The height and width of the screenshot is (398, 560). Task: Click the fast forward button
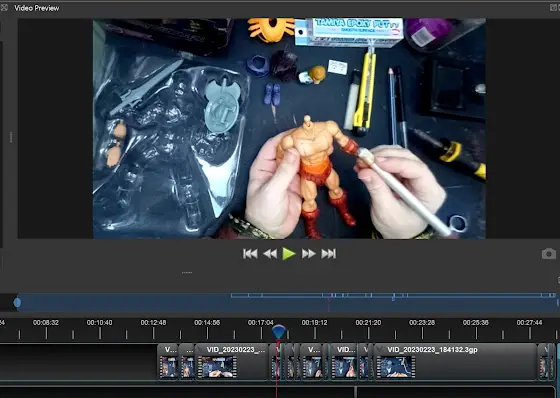point(309,254)
